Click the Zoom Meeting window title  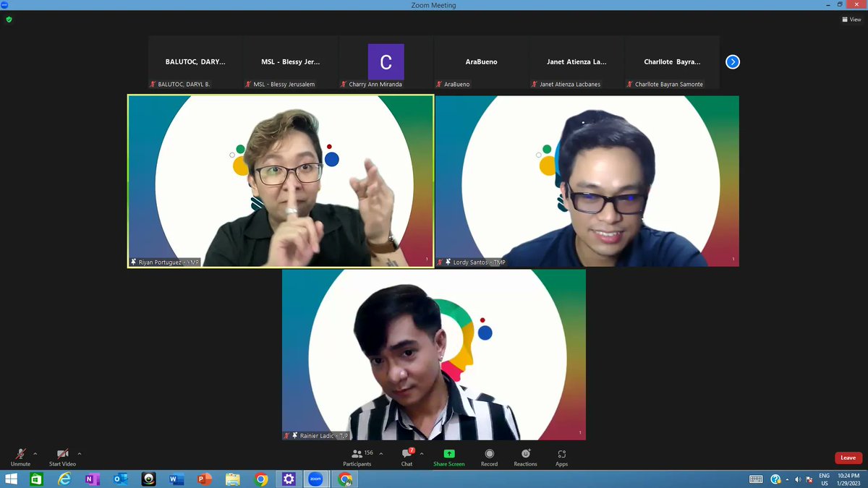(433, 5)
